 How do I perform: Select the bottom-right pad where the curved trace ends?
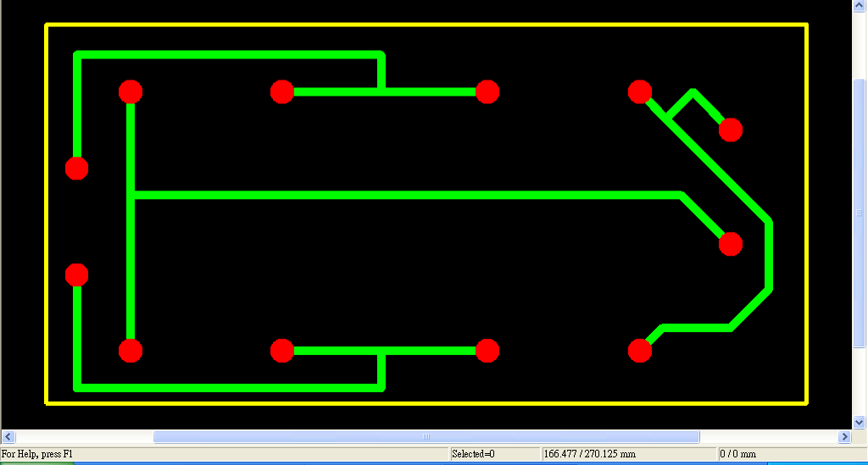click(x=640, y=351)
